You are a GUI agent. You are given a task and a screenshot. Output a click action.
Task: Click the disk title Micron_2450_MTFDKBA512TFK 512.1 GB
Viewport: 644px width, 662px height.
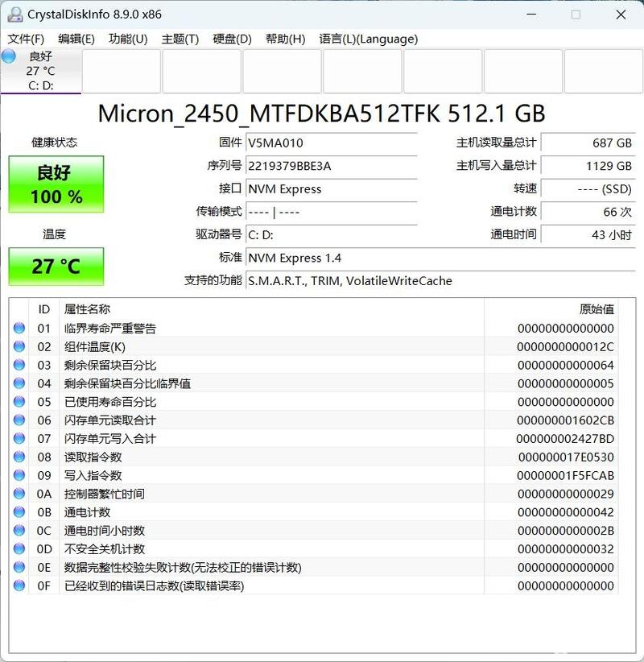click(321, 114)
